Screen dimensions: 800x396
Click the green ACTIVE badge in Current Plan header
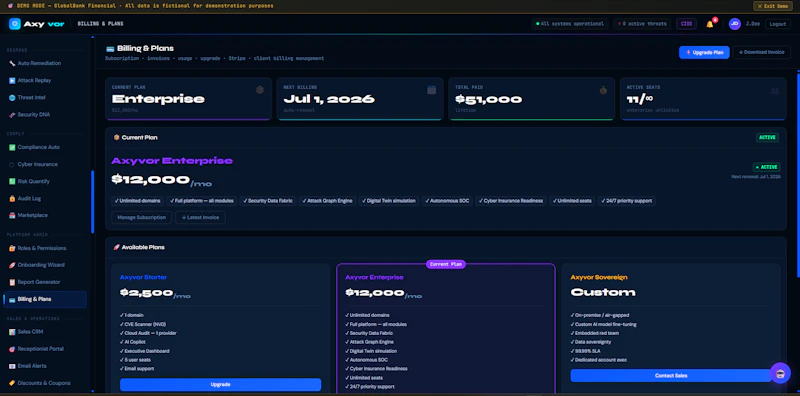(x=767, y=138)
